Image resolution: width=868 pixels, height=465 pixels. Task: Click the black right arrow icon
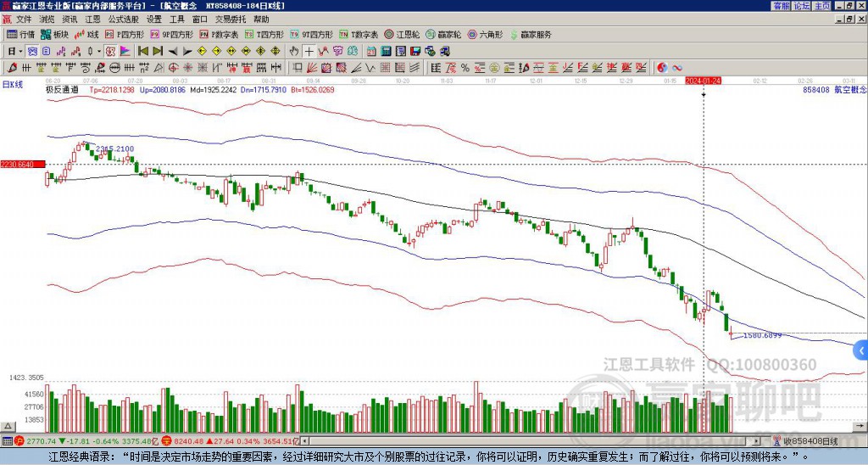187,51
